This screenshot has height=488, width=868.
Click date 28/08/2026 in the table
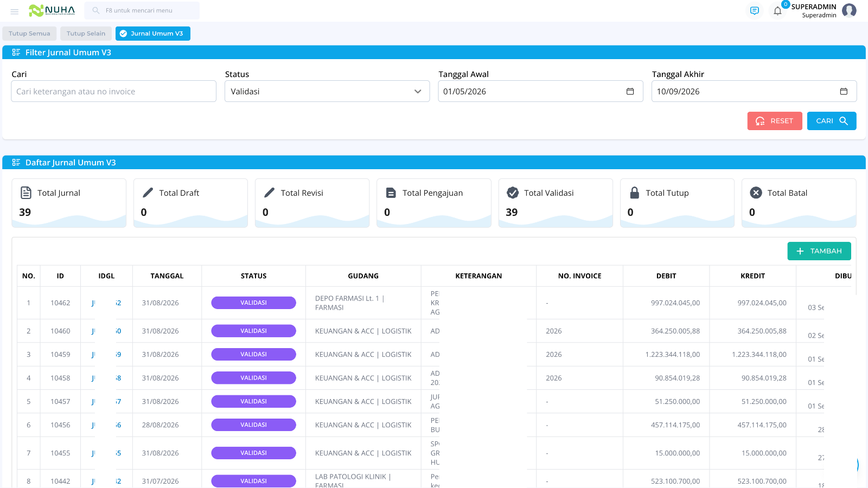point(160,425)
